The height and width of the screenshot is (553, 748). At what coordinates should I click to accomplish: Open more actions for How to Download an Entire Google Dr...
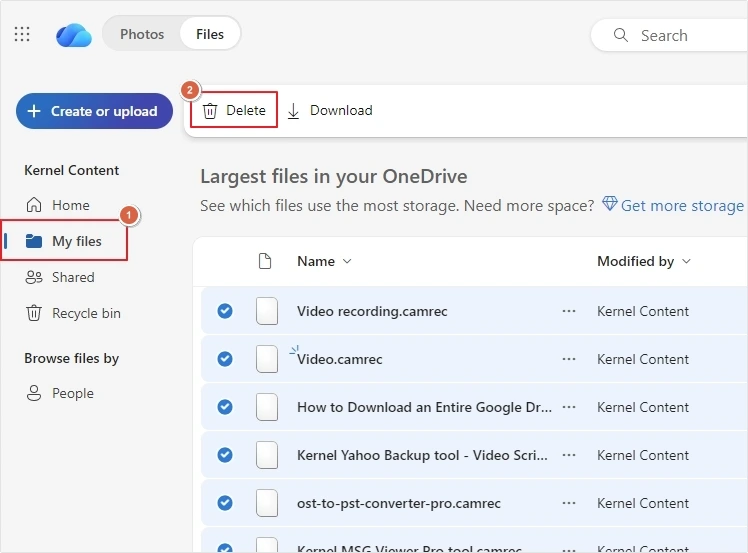[x=569, y=407]
